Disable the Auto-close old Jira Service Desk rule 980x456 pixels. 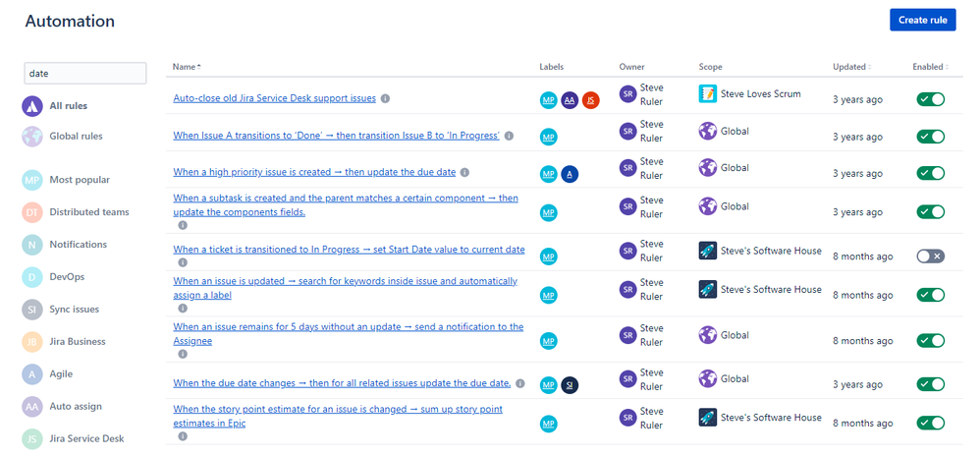tap(931, 99)
